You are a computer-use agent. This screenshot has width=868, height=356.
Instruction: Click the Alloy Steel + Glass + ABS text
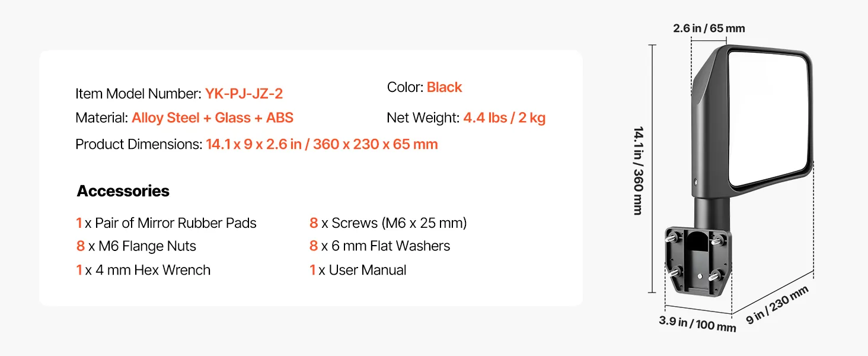tap(212, 118)
